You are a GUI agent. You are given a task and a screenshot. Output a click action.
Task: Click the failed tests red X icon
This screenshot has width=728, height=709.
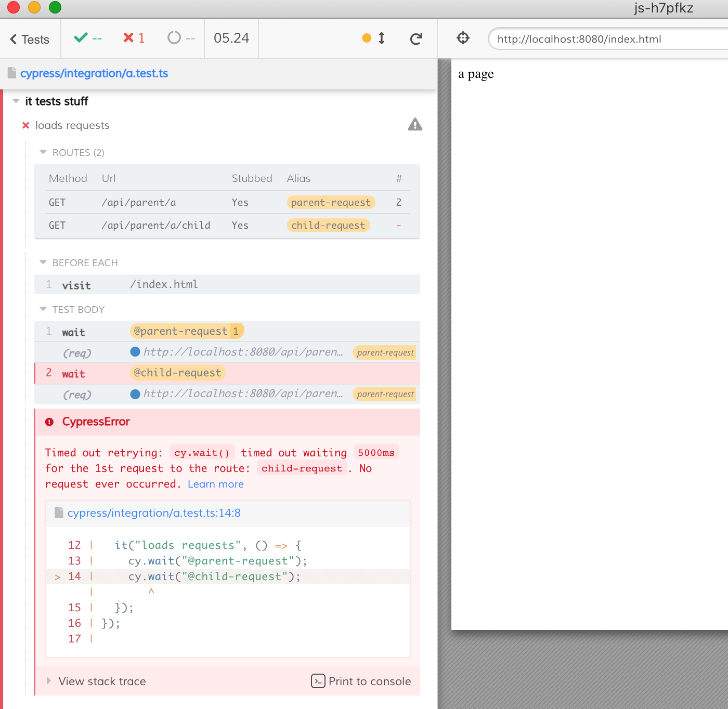click(x=128, y=38)
